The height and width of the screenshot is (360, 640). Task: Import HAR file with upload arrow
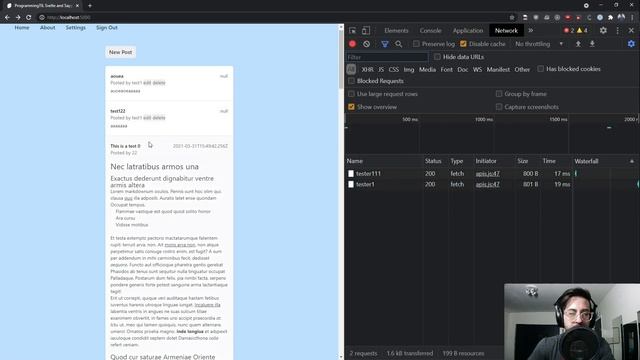[578, 44]
